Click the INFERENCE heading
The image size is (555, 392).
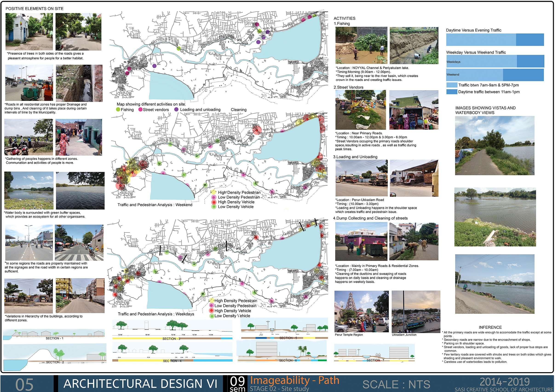[490, 327]
